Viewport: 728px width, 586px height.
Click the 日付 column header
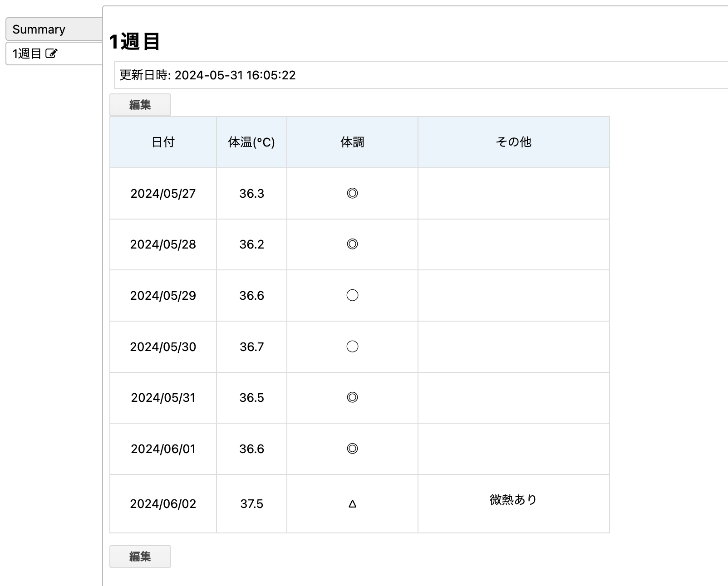tap(163, 142)
